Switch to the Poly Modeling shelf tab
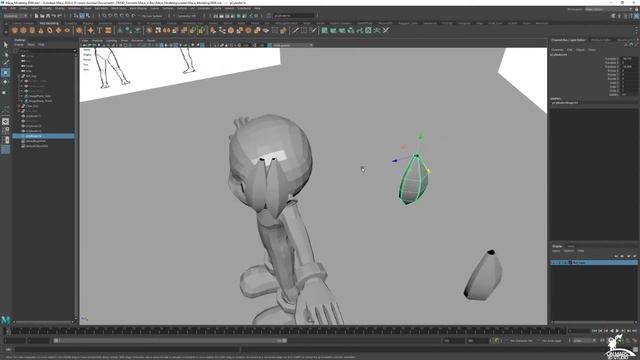This screenshot has width=640, height=360. (x=49, y=23)
